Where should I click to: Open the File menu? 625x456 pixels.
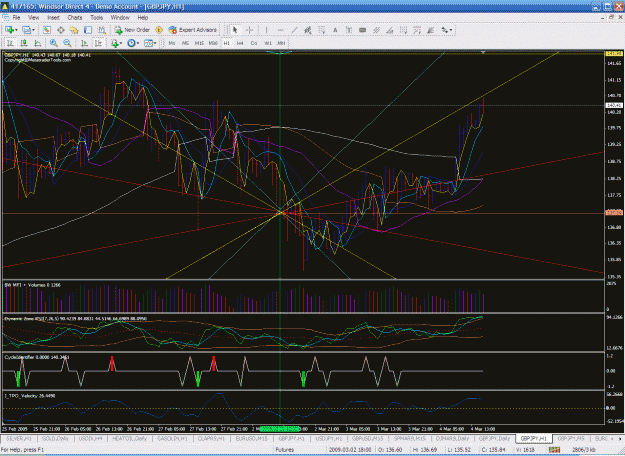tap(16, 18)
